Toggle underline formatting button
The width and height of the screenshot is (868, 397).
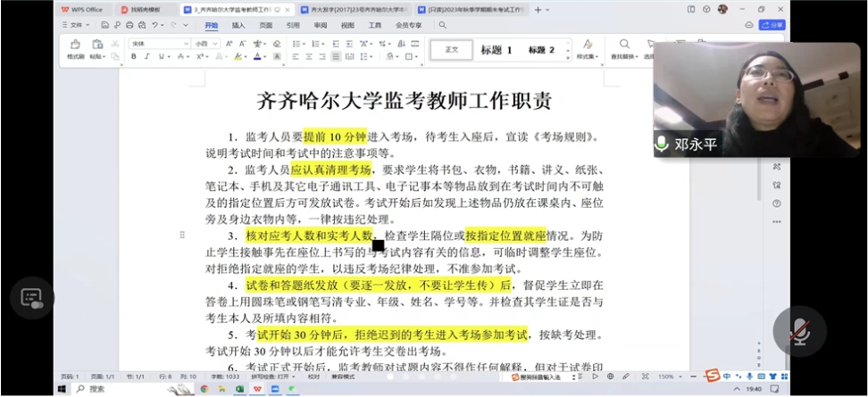[x=161, y=56]
